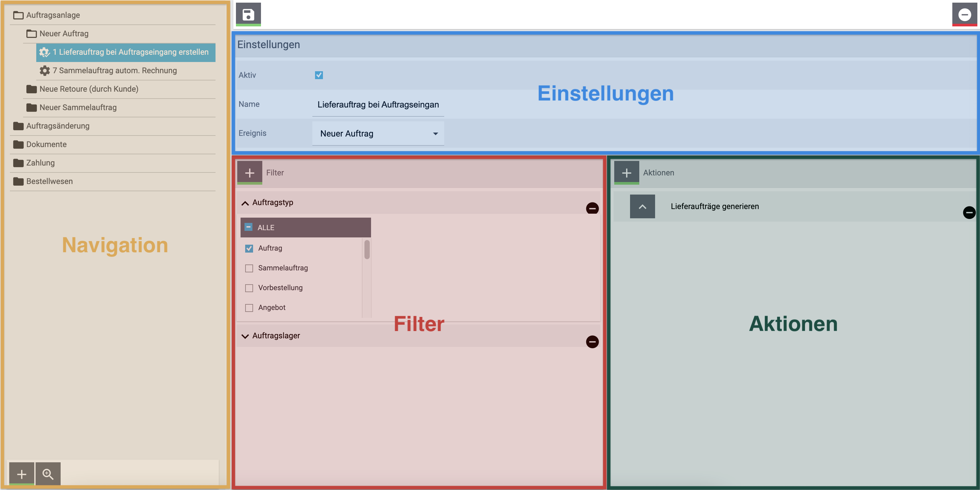Click the save disk icon
This screenshot has height=490, width=980.
coord(248,15)
